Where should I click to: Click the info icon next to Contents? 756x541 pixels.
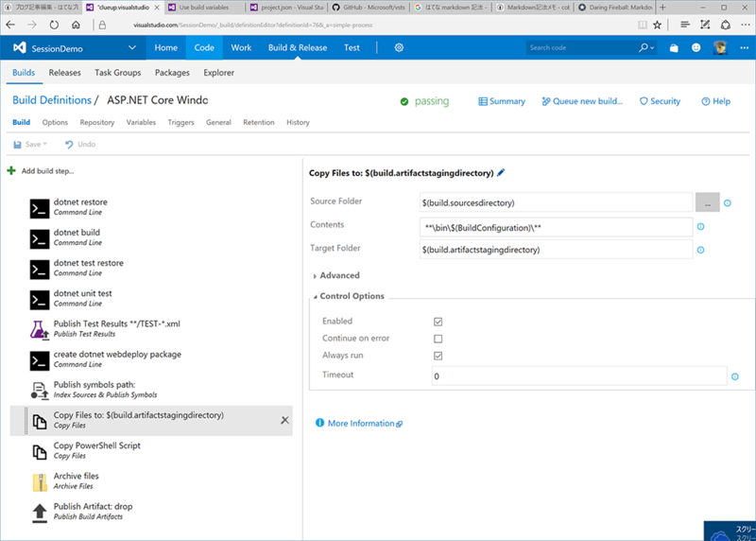[701, 226]
